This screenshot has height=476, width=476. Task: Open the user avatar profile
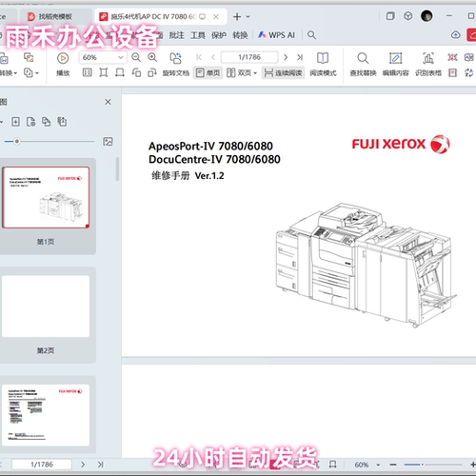pos(426,16)
